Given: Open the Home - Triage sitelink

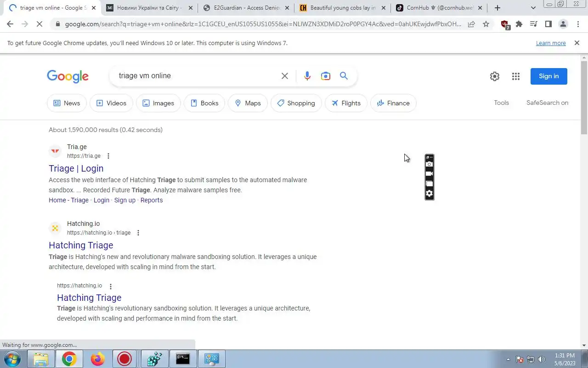Looking at the screenshot, I should (68, 200).
